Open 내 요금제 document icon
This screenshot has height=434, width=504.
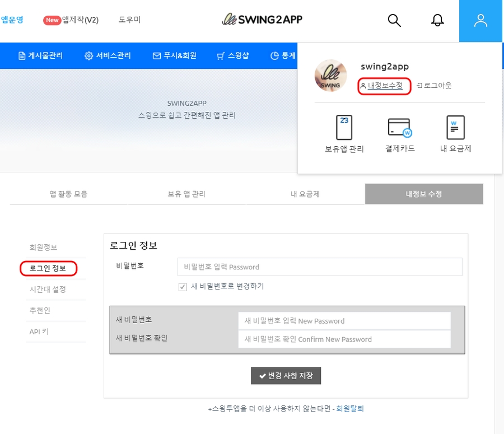click(x=455, y=128)
